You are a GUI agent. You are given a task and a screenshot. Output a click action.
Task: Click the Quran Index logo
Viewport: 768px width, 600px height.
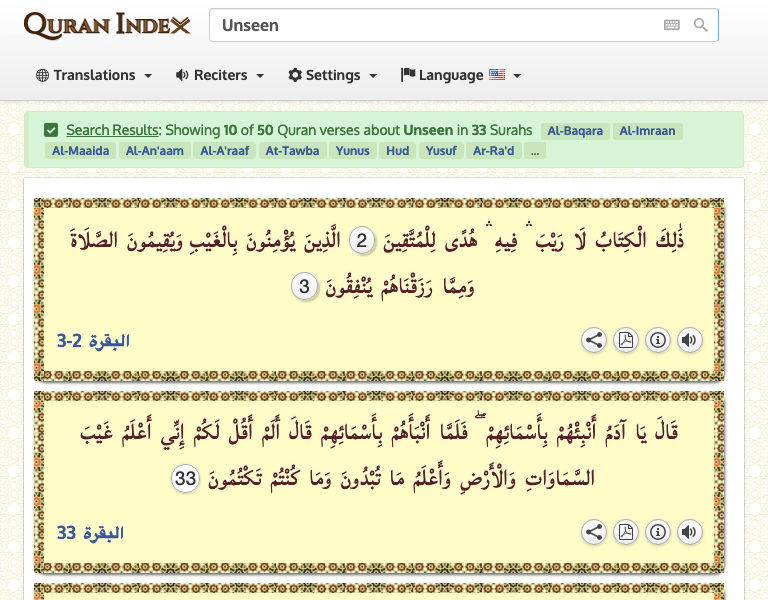(x=107, y=25)
